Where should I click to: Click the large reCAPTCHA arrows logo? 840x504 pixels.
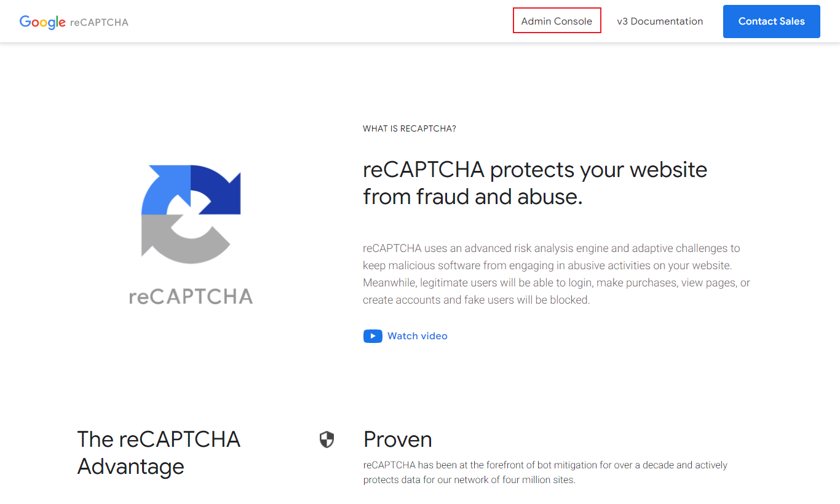(x=191, y=214)
